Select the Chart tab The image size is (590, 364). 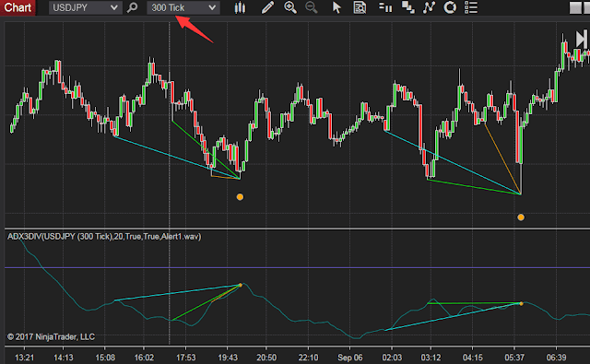tap(18, 7)
